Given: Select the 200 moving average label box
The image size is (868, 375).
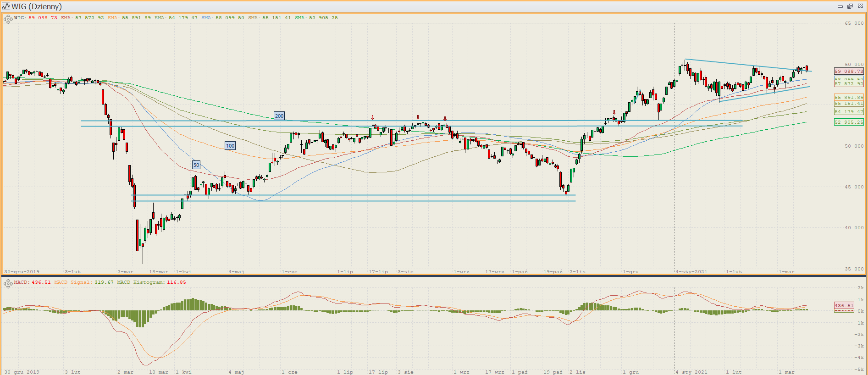Looking at the screenshot, I should pyautogui.click(x=279, y=116).
